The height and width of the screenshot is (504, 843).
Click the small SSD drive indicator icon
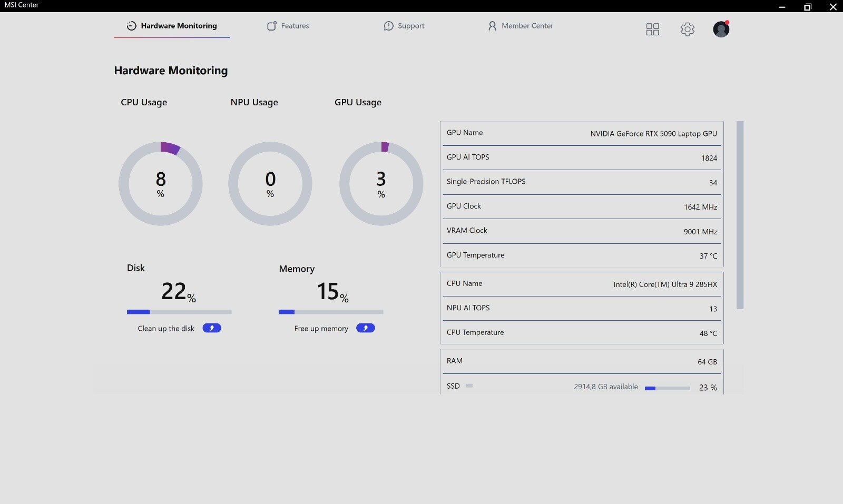pos(469,386)
